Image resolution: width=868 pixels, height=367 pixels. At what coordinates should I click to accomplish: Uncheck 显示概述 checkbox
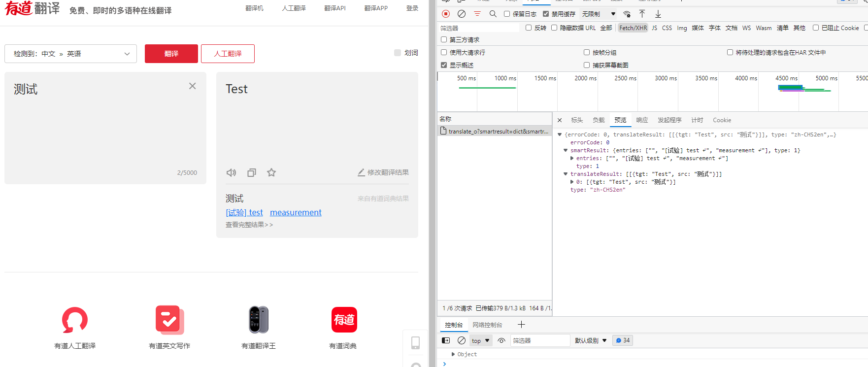(x=444, y=65)
